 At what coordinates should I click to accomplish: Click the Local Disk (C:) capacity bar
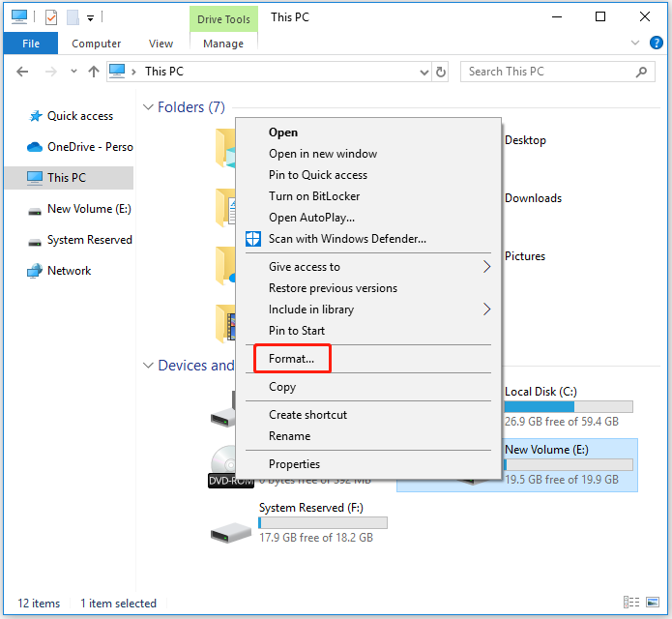569,406
